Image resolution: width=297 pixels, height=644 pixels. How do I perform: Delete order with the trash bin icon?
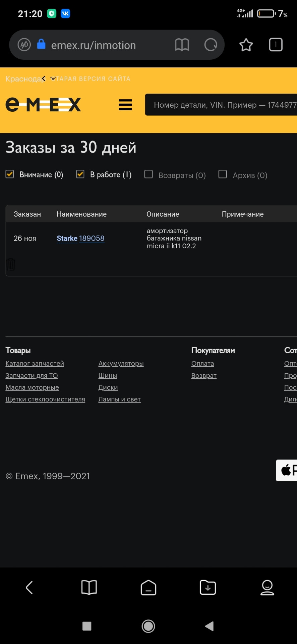pos(11,265)
